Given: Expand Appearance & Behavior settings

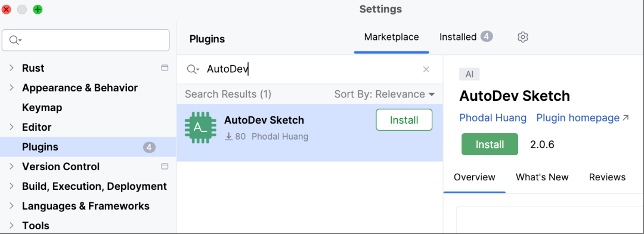Looking at the screenshot, I should [11, 88].
